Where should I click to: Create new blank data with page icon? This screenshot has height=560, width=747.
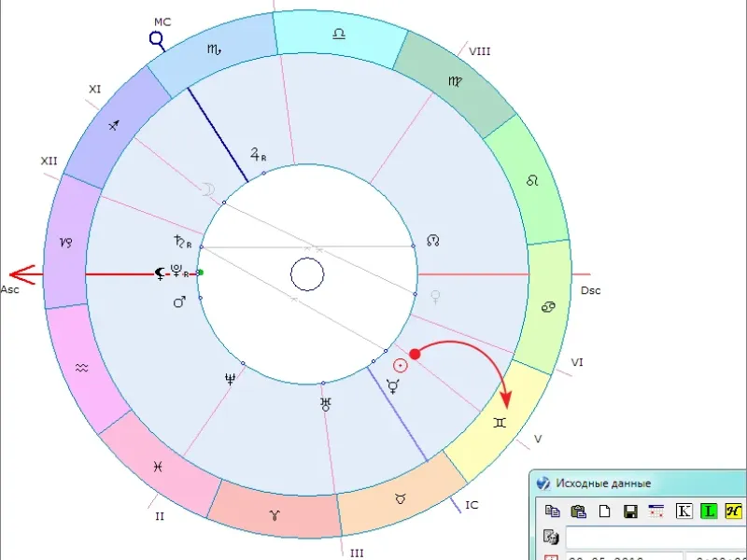[x=603, y=511]
